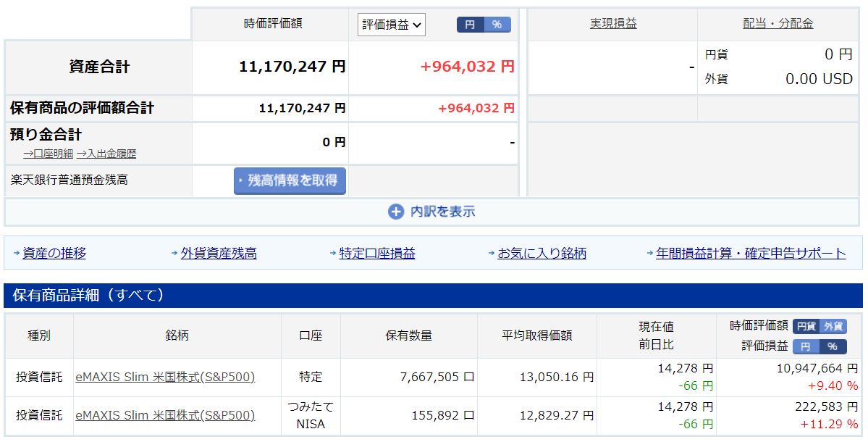
Task: Switch top summary toggle to 円
Action: click(470, 25)
